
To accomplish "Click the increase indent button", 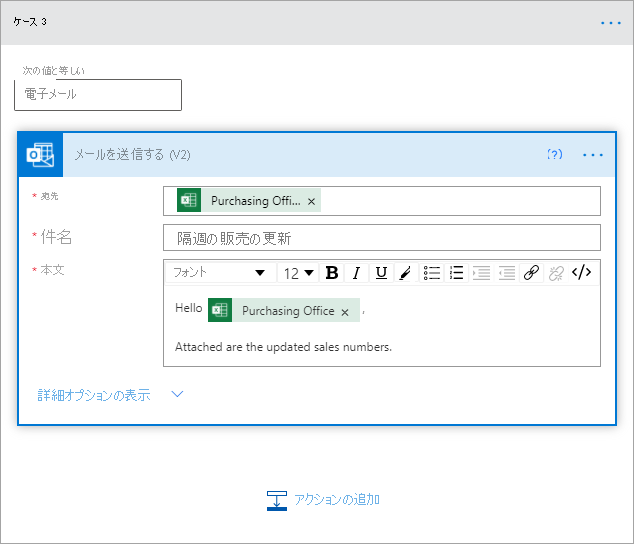I will (481, 273).
